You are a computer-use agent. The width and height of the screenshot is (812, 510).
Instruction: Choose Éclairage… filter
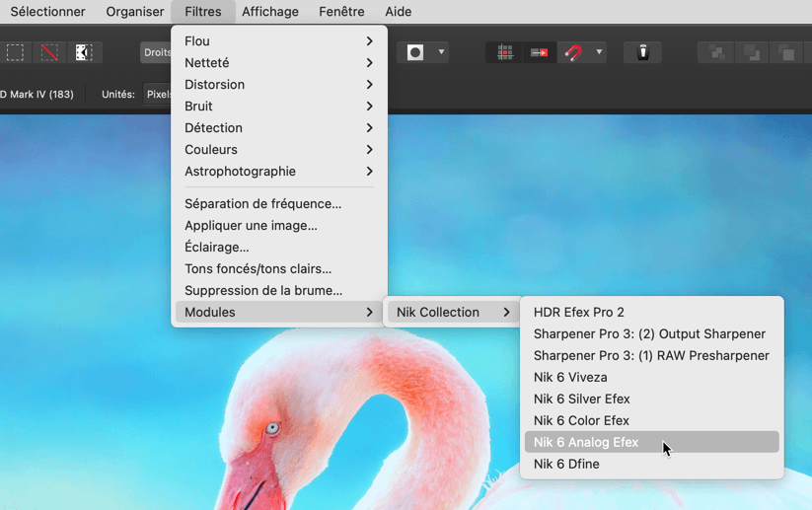[x=279, y=248]
